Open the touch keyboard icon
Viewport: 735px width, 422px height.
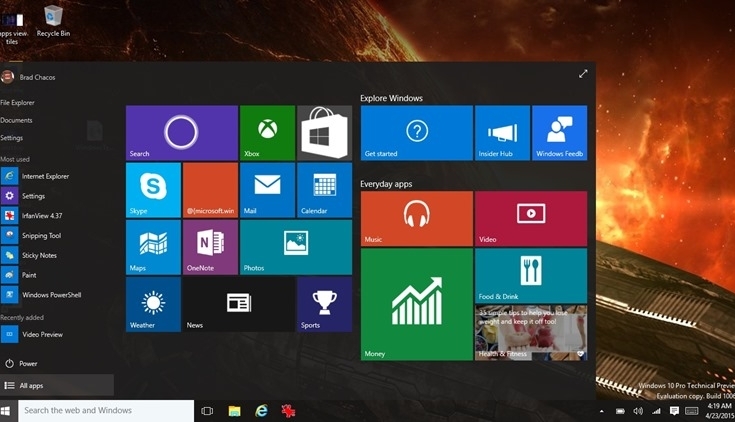(692, 411)
